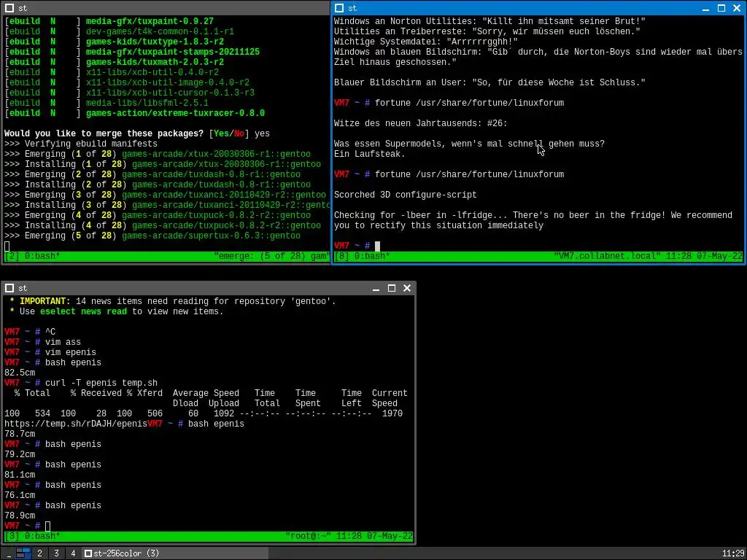Click the 'curl -T epenis temp.sh' command line
Viewport: 747px width, 560px height.
tap(101, 383)
